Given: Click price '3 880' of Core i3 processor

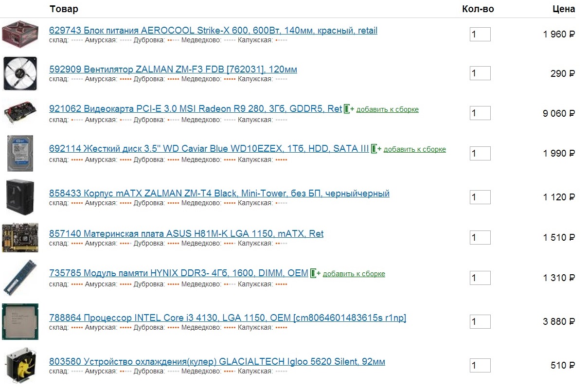Looking at the screenshot, I should click(559, 321).
